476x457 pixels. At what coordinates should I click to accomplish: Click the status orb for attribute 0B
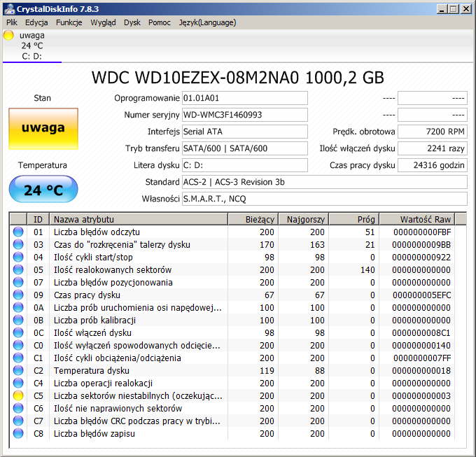click(x=18, y=320)
